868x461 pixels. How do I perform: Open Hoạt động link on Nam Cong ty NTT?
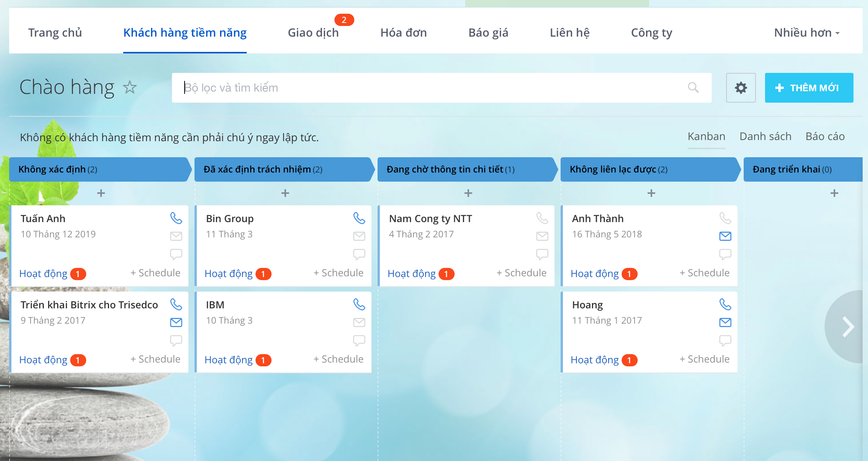(411, 274)
